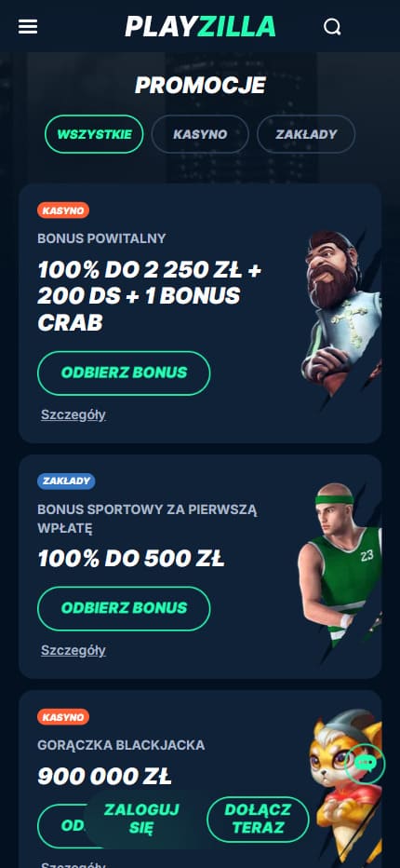The image size is (400, 868).
Task: Click the blue Zakłady tag on sports bonus
Action: pos(66,481)
